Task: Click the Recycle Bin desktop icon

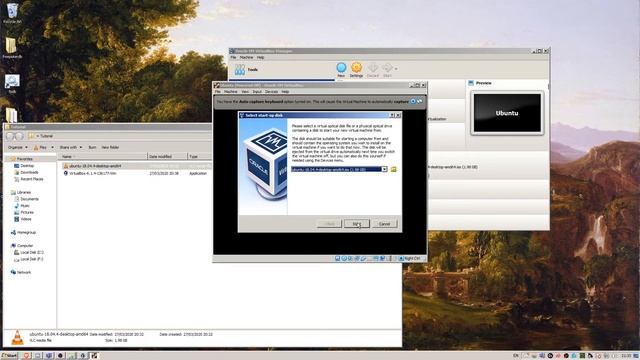Action: 12,13
